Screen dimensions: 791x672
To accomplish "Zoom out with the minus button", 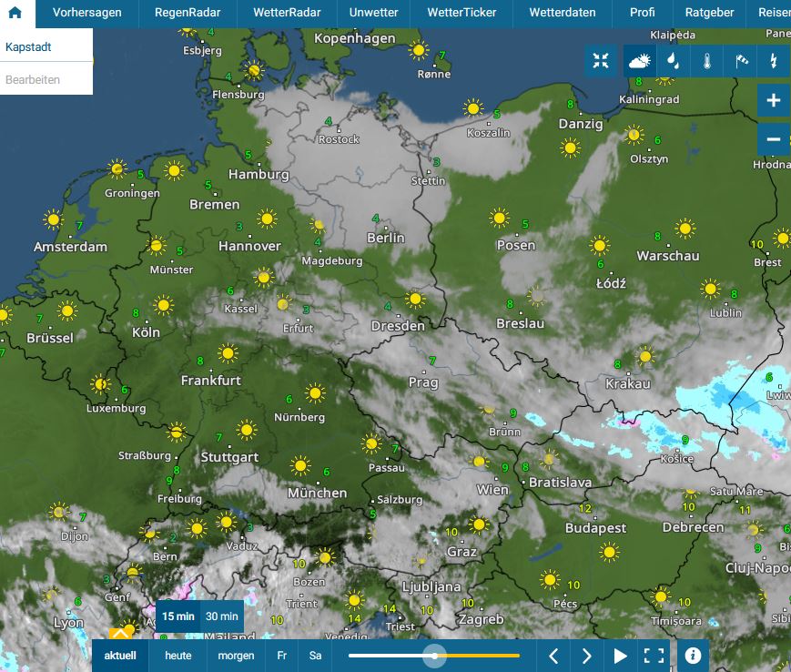I will (x=774, y=139).
